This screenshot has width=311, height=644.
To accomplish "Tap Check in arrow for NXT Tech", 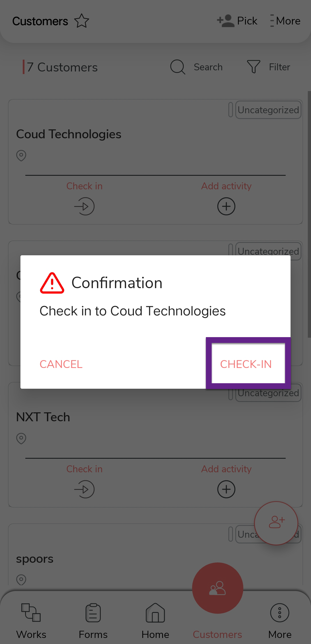I will (x=84, y=489).
